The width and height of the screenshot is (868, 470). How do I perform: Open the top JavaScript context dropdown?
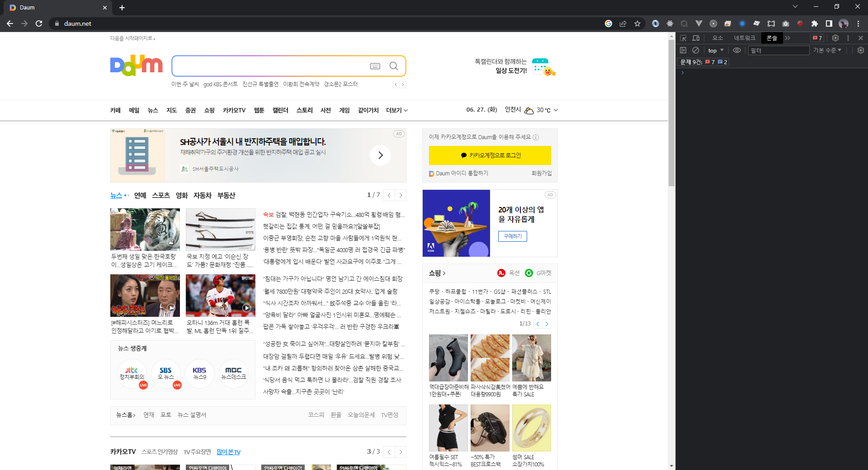[716, 50]
